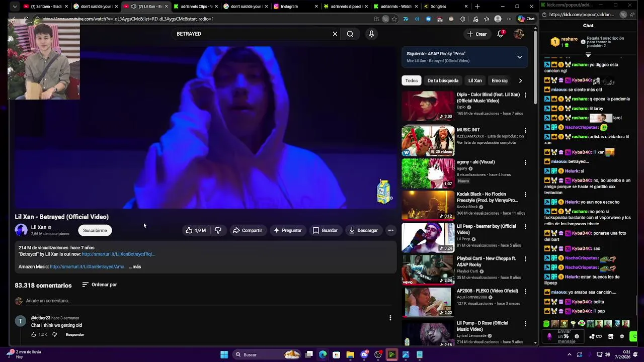Viewport: 644px width, 362px height.
Task: Open Lil Pump D Rose video title
Action: point(482,326)
